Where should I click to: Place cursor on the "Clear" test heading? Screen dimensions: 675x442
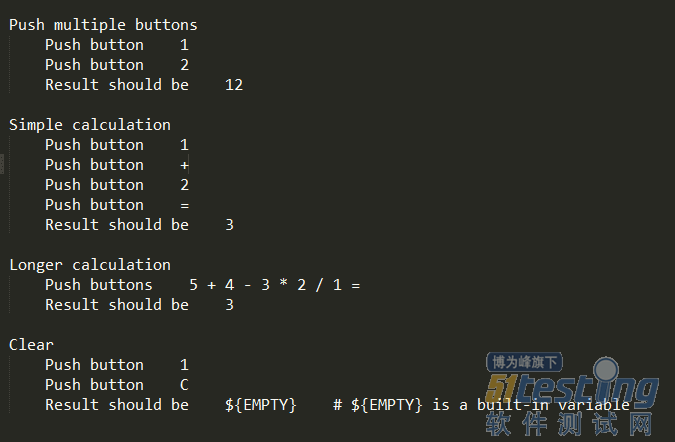(31, 345)
